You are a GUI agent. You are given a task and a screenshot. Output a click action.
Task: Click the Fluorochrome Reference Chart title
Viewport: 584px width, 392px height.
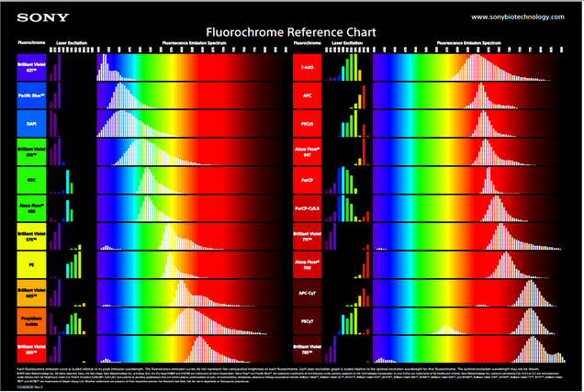click(292, 32)
